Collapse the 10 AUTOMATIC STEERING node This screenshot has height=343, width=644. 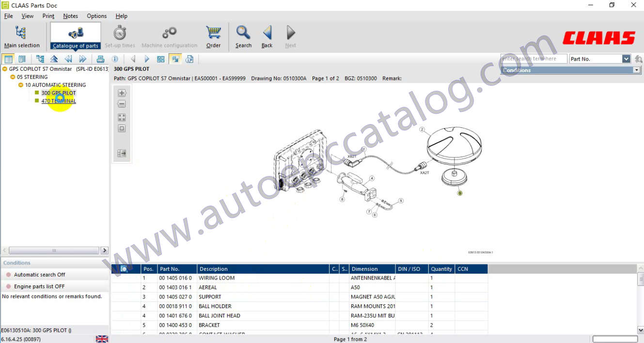point(21,85)
